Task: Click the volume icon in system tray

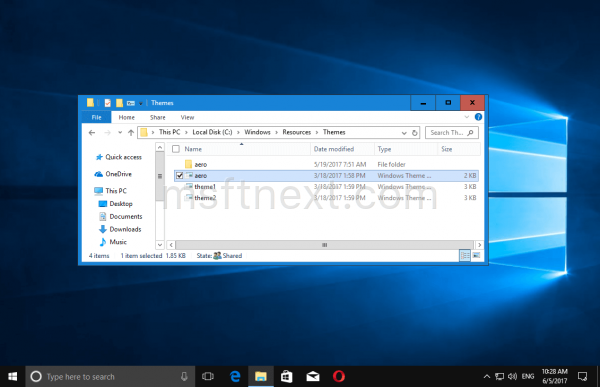Action: pyautogui.click(x=512, y=377)
